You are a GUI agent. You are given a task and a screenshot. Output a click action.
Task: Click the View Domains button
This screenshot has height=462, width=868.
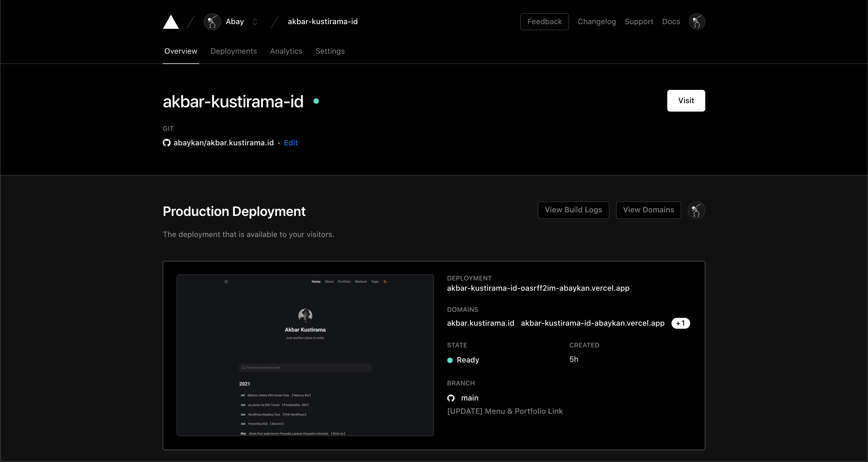[x=648, y=210]
